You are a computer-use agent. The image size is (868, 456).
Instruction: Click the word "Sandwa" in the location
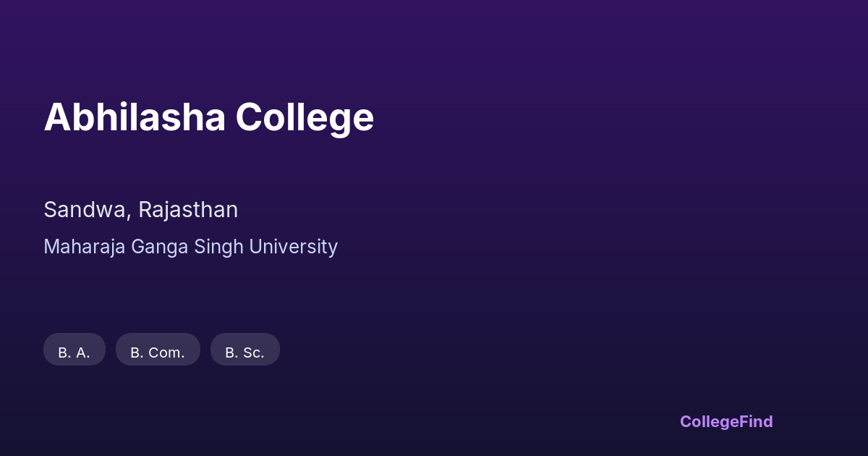pos(87,210)
